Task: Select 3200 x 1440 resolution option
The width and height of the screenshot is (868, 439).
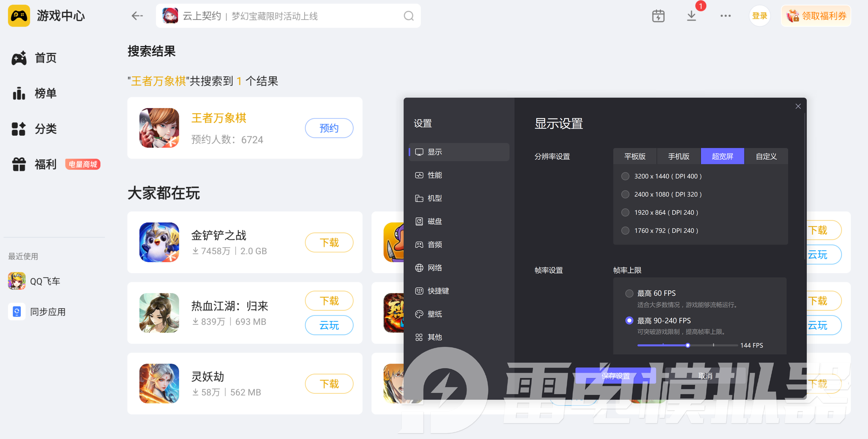Action: (x=625, y=176)
